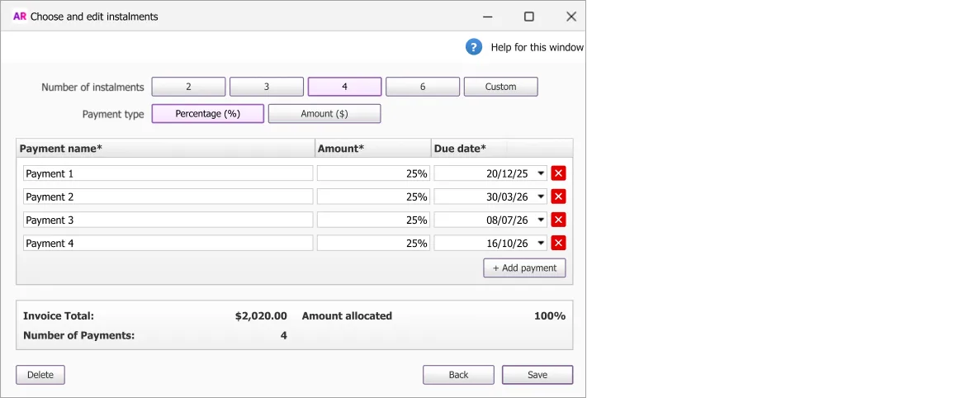
Task: Select 6 instalments
Action: click(x=423, y=87)
